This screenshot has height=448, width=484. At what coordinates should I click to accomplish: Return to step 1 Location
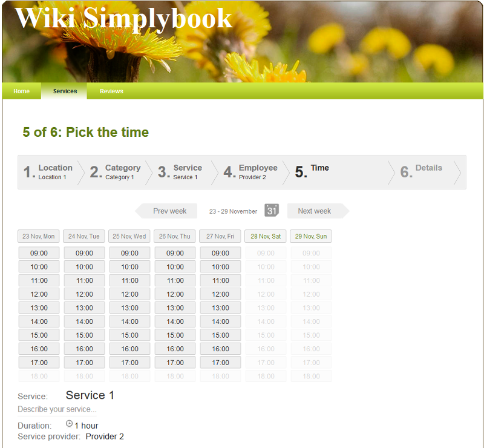[x=50, y=172]
